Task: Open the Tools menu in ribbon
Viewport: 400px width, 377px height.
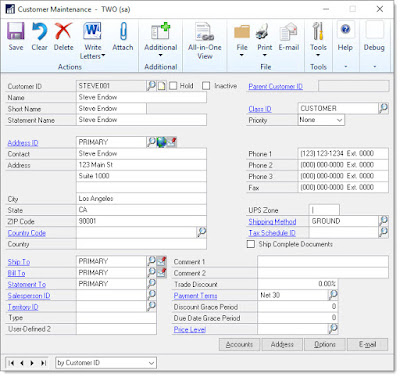Action: pyautogui.click(x=318, y=40)
